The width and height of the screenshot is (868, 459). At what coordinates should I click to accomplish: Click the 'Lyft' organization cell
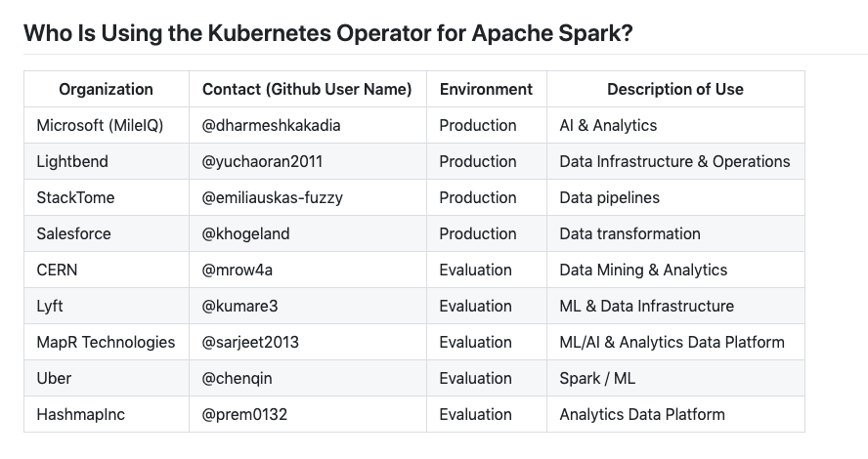click(107, 306)
